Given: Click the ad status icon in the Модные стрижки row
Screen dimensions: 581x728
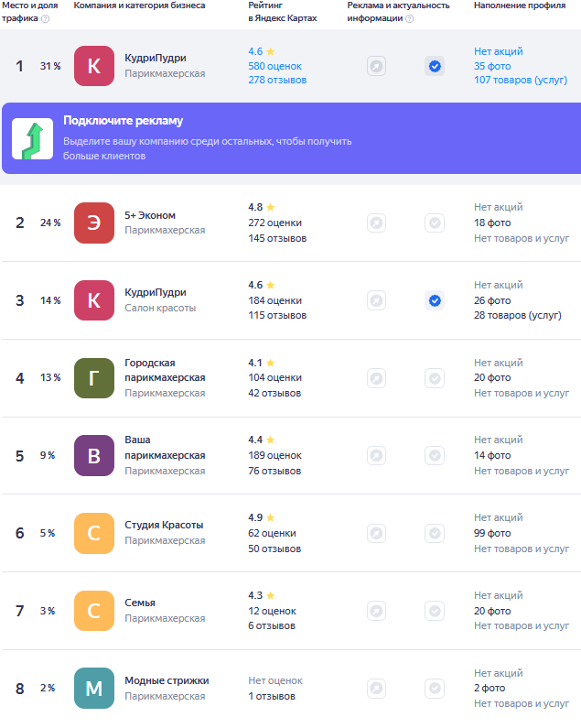Looking at the screenshot, I should (376, 688).
